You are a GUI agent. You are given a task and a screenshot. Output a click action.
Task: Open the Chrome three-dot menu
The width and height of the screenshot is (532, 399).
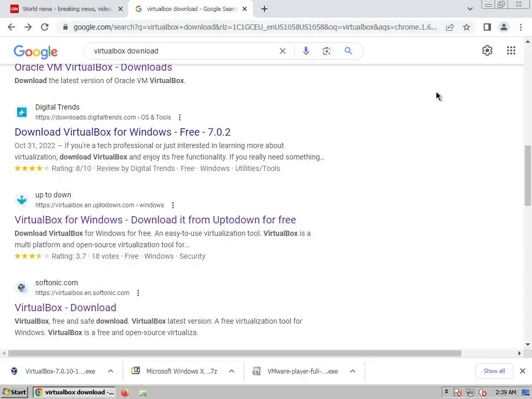pyautogui.click(x=521, y=27)
